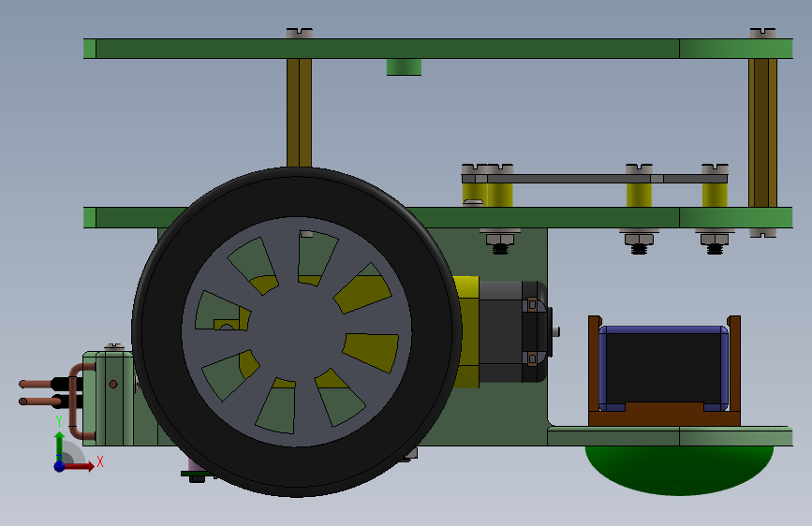812x526 pixels.
Task: Select the black box in the blue frame
Action: tap(664, 368)
